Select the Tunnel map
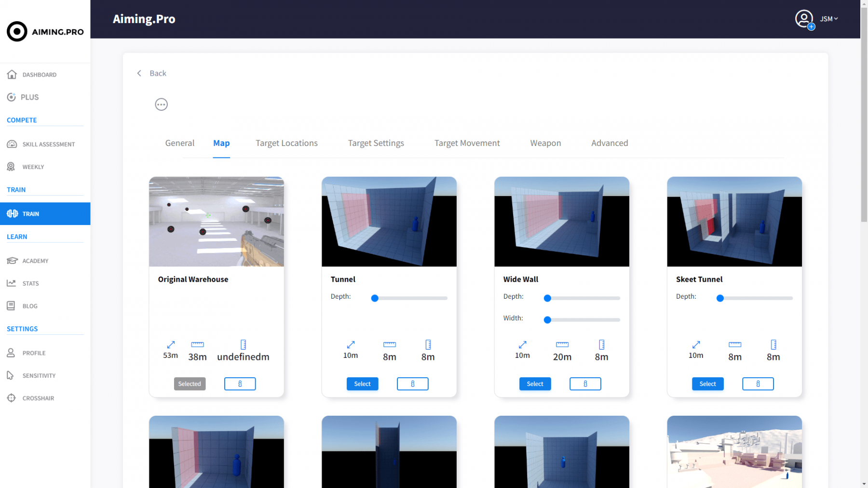Viewport: 868px width, 488px height. click(x=362, y=384)
